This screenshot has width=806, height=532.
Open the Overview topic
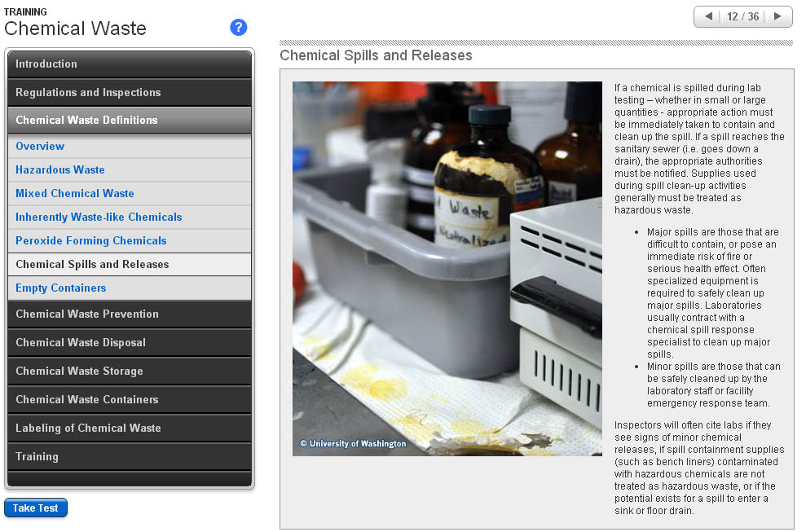40,147
